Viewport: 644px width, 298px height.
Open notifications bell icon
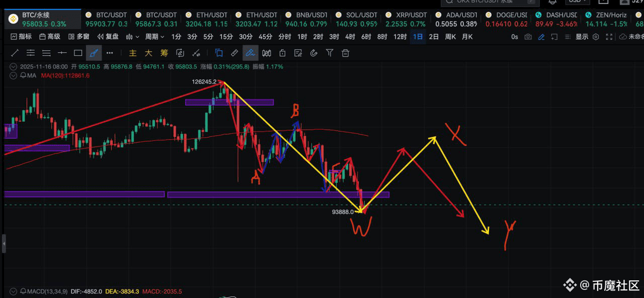[x=552, y=2]
